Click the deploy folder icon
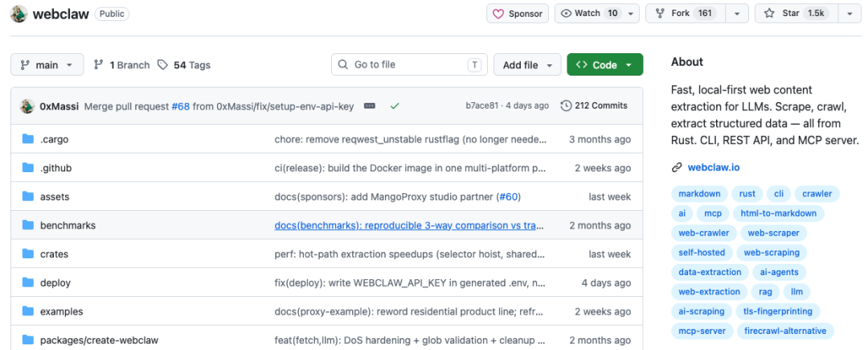The height and width of the screenshot is (350, 868). coord(27,283)
